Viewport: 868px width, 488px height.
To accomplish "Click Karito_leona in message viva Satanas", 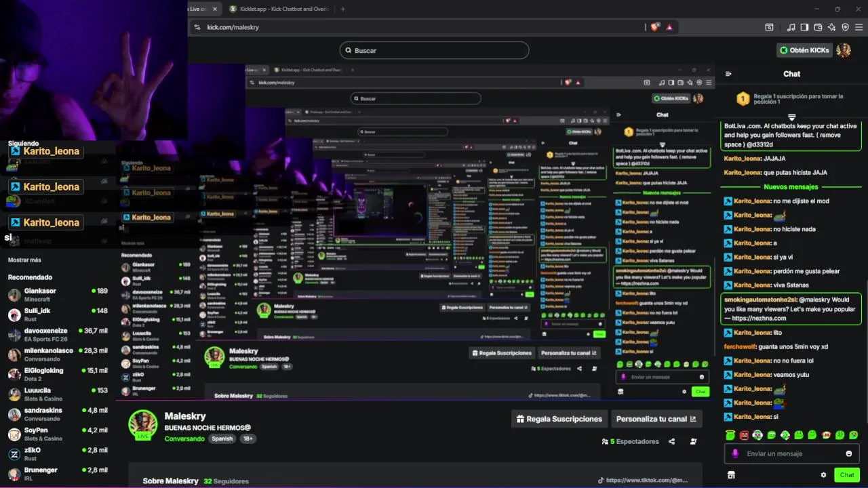I will coord(752,285).
